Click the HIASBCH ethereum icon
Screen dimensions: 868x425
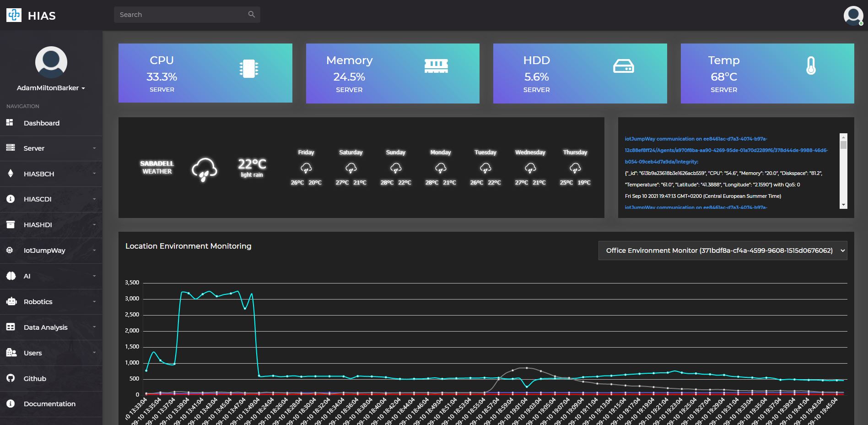click(x=11, y=173)
